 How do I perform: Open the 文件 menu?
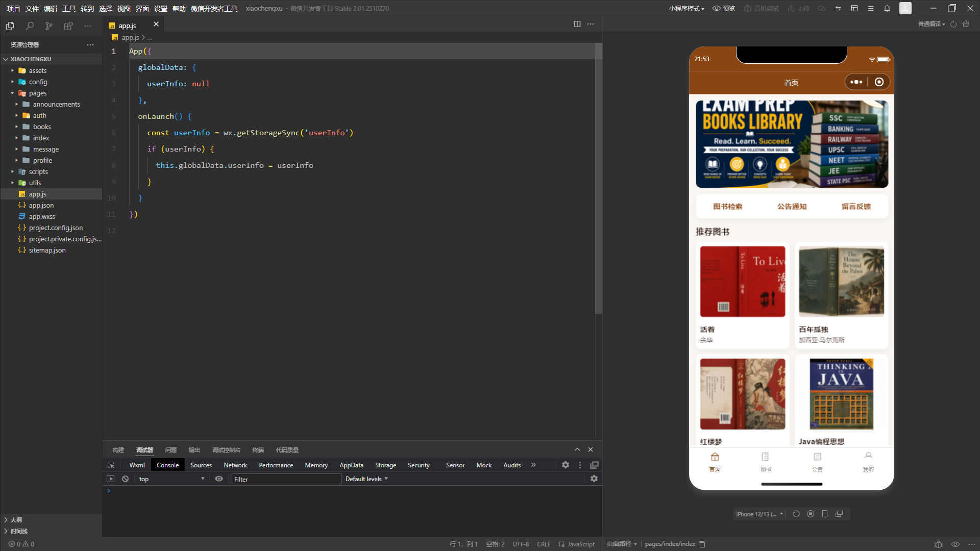click(x=32, y=9)
